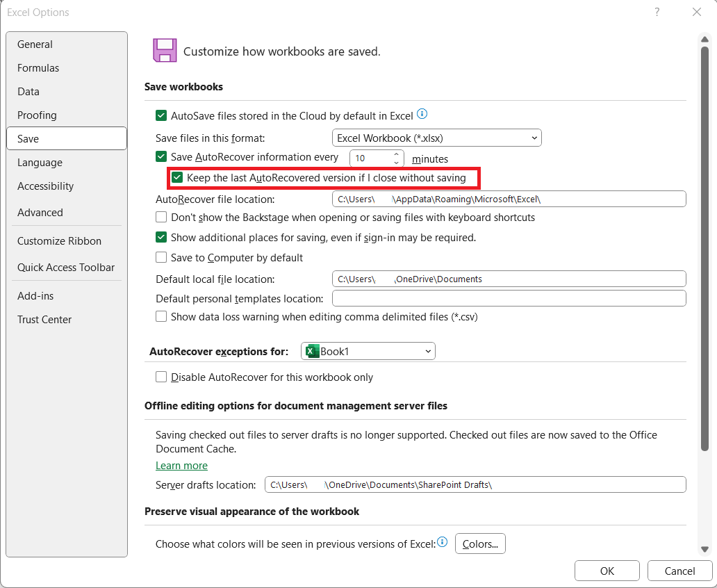Enable Show data loss warning for csv
The height and width of the screenshot is (588, 717).
click(x=161, y=317)
